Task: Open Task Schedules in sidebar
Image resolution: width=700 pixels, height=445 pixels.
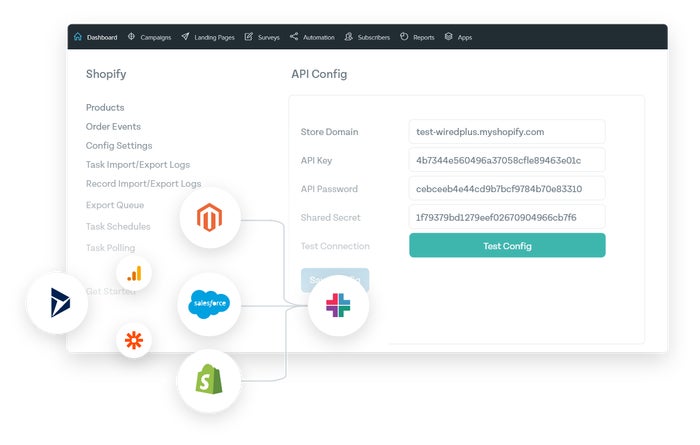Action: click(x=118, y=227)
